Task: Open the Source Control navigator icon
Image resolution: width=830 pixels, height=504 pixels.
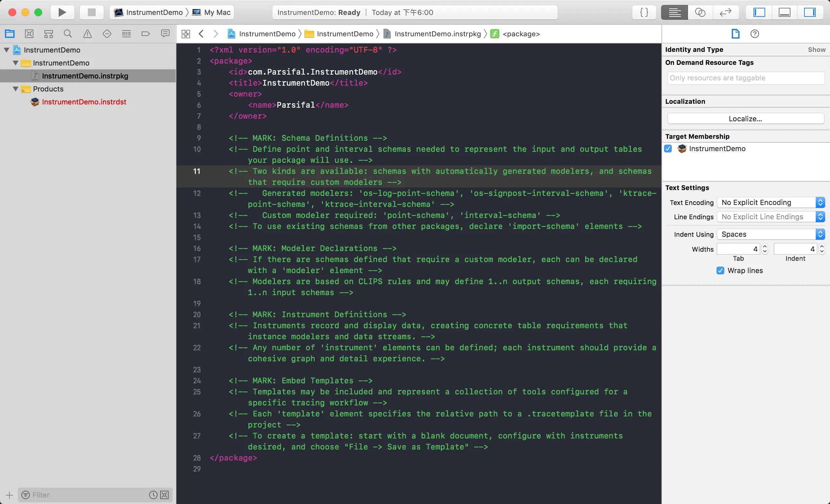Action: [29, 34]
